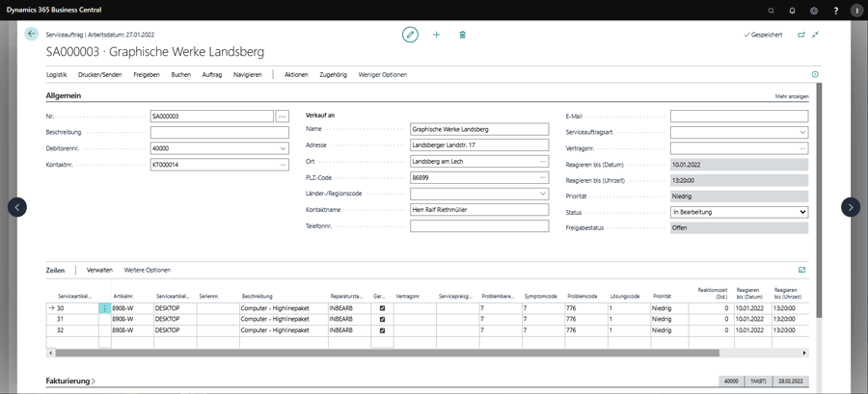Show FactBox info pane icon

coord(814,74)
